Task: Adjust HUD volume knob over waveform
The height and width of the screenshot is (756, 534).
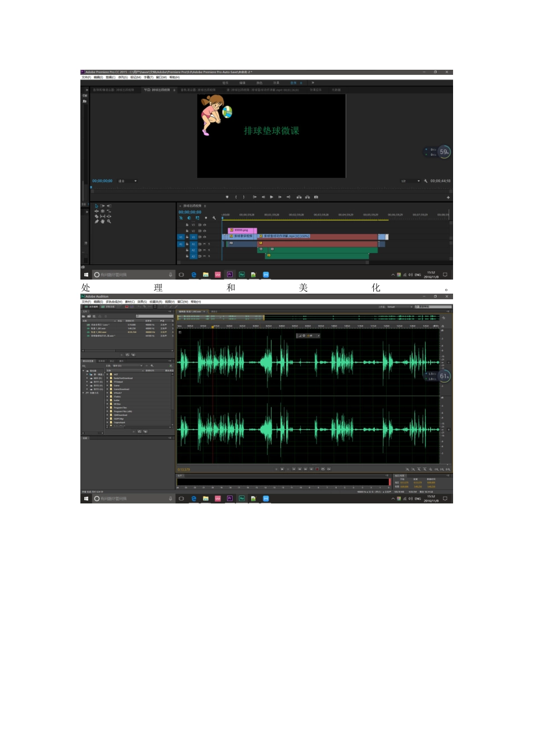Action: 304,336
